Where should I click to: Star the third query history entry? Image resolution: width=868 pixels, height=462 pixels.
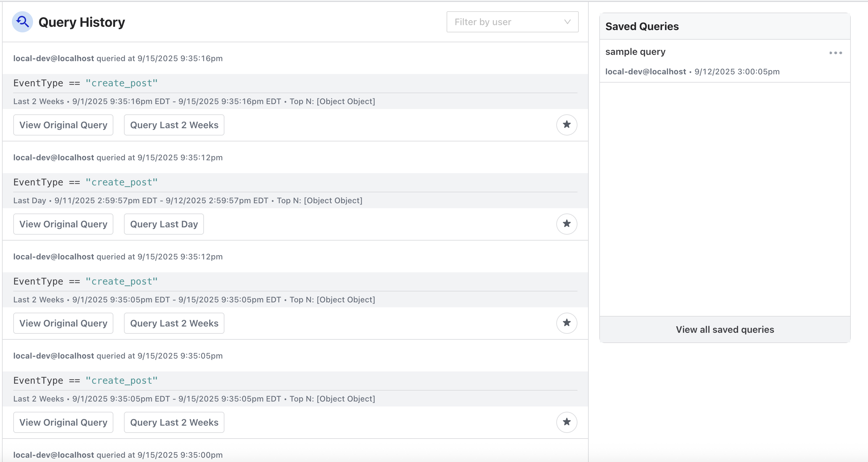coord(567,323)
